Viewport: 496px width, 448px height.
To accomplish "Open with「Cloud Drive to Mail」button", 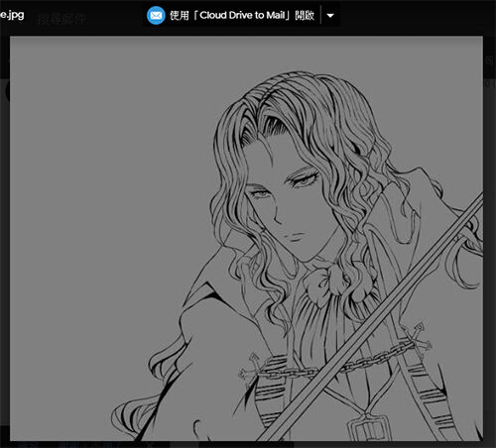I will click(x=231, y=15).
